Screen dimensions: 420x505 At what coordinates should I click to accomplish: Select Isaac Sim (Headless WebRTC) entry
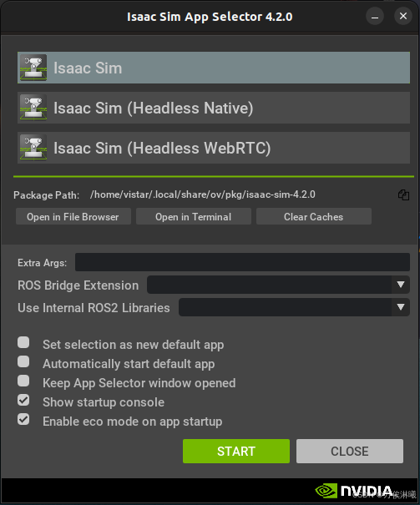click(214, 148)
